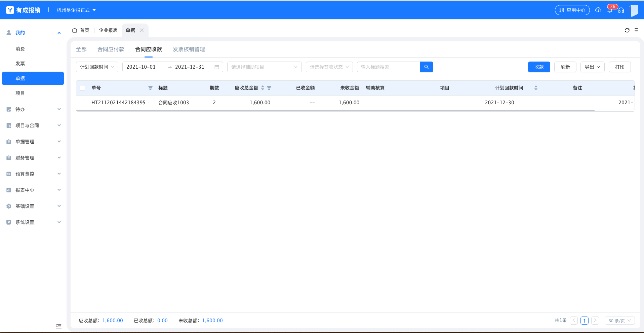Open the cloud download icon
644x333 pixels.
click(598, 10)
